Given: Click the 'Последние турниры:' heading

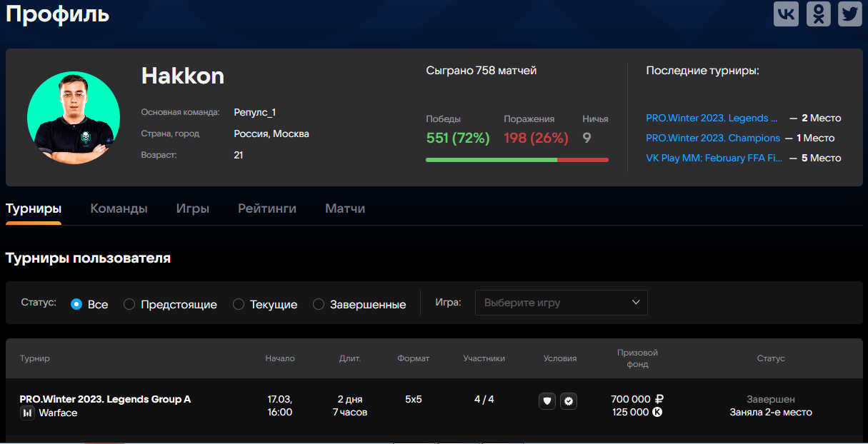Looking at the screenshot, I should [702, 71].
